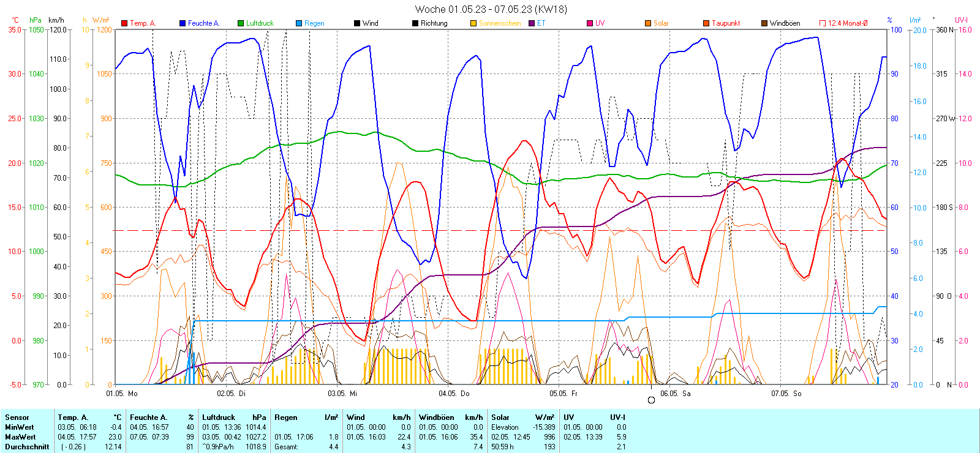This screenshot has height=453, width=980.
Task: Click the '( - 0.26 )' temperature deviation
Action: click(73, 447)
